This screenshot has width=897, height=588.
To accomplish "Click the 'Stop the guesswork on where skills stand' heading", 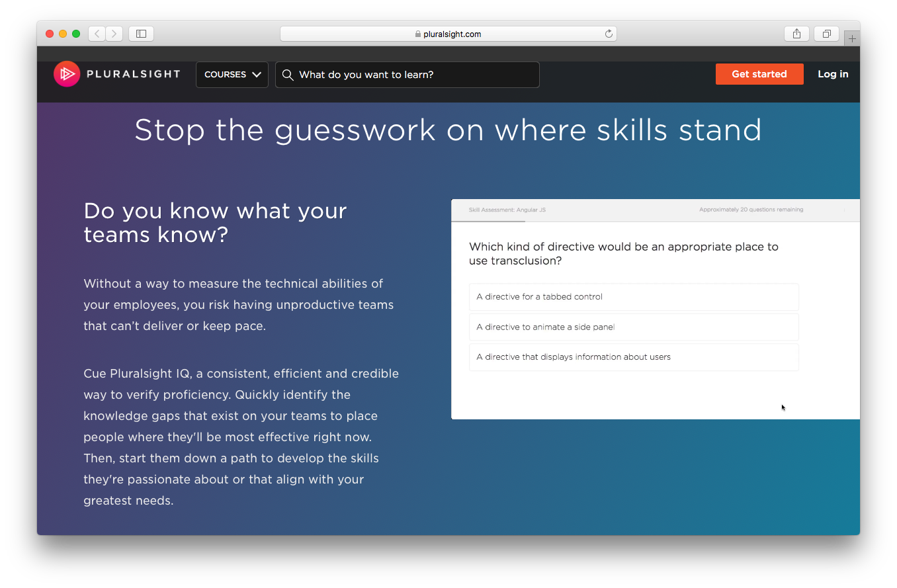I will click(448, 130).
